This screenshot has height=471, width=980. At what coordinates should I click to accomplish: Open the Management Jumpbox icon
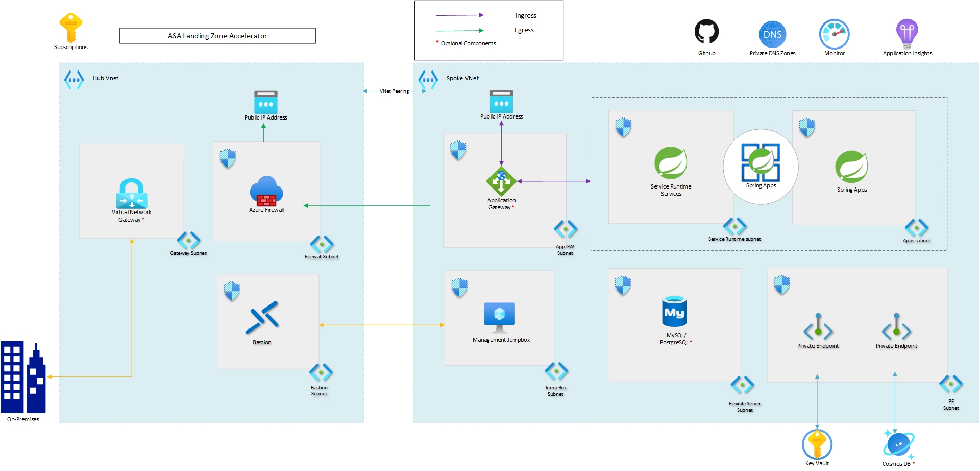pyautogui.click(x=499, y=314)
